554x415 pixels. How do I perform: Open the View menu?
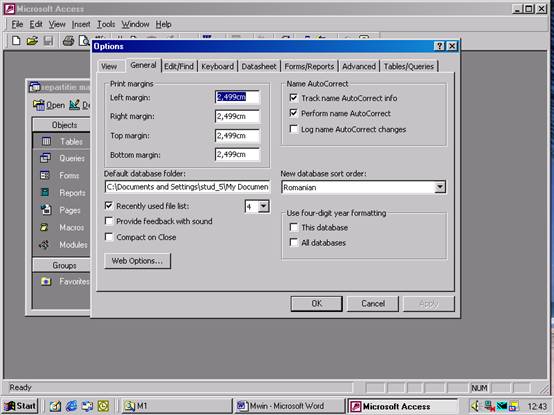tap(57, 24)
